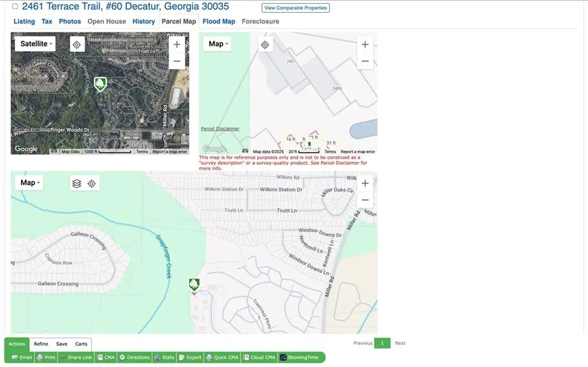Click the Export button

(x=190, y=357)
